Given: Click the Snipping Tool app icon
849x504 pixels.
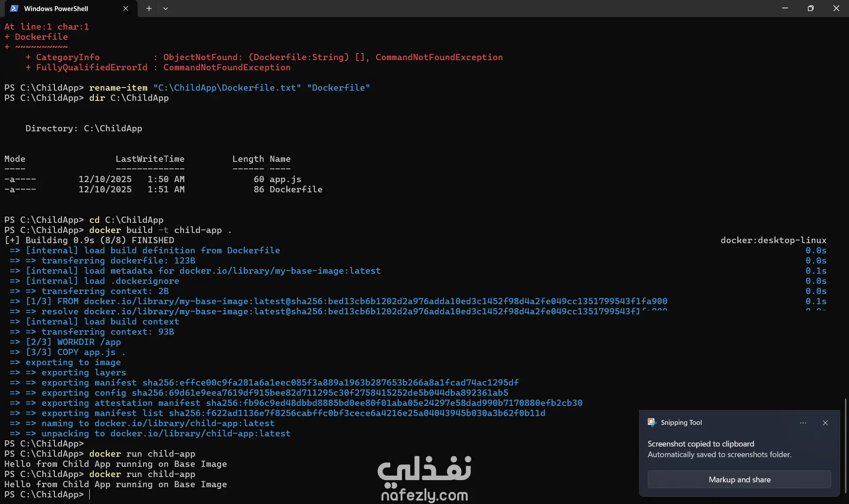Looking at the screenshot, I should [652, 422].
